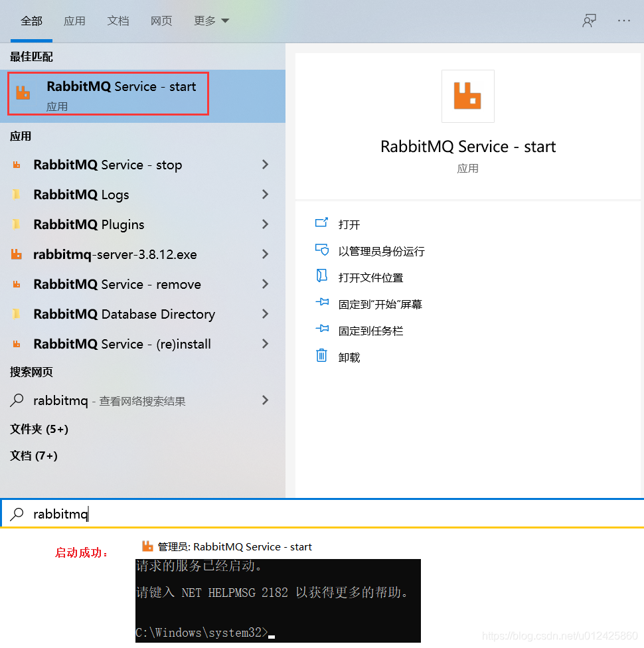Choose 以管理员身份运行
The width and height of the screenshot is (644, 648).
(x=381, y=251)
